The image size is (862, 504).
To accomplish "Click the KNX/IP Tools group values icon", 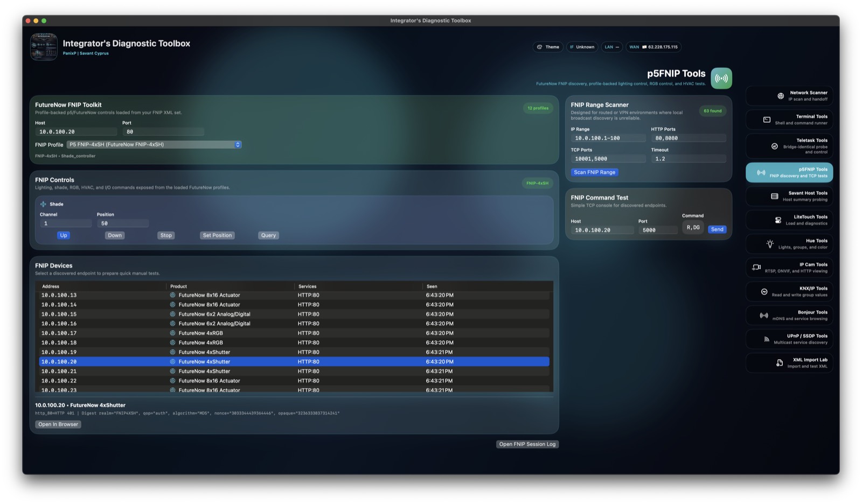I will pyautogui.click(x=764, y=291).
